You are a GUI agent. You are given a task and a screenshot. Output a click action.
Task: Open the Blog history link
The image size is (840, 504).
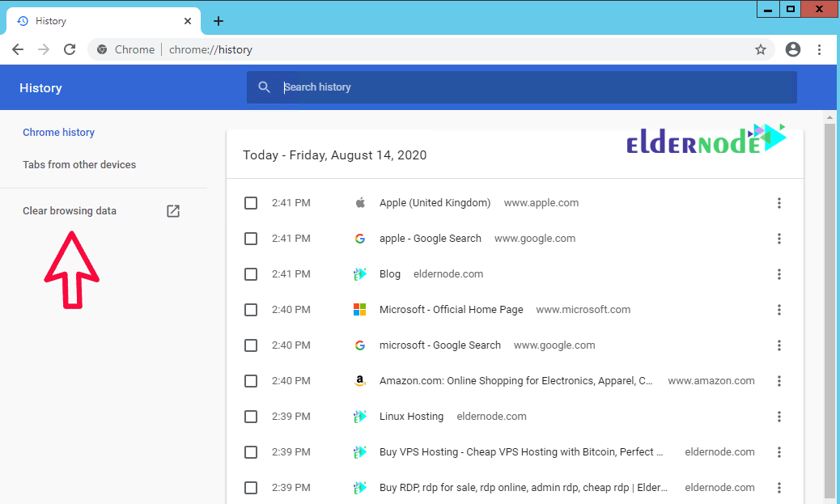point(390,274)
